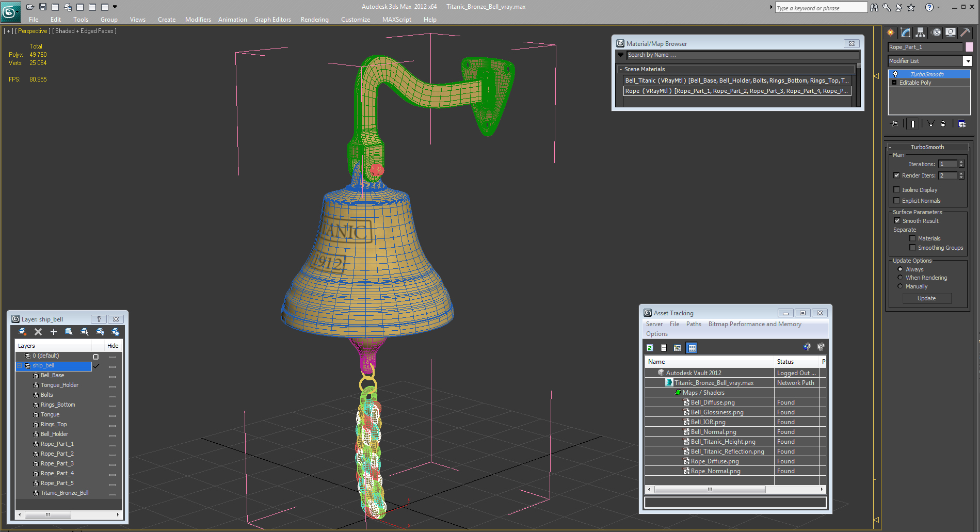Viewport: 980px width, 532px height.
Task: Enable Separate by Smoothing Groups checkbox
Action: click(913, 248)
